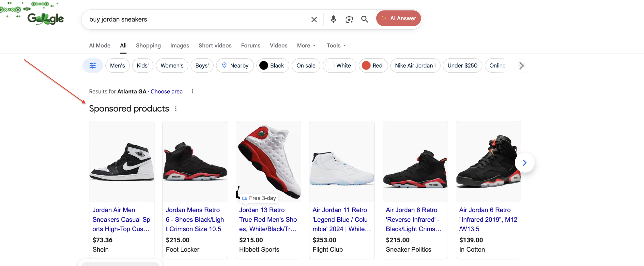644x266 pixels.
Task: Start a voice search with the microphone
Action: [x=333, y=19]
